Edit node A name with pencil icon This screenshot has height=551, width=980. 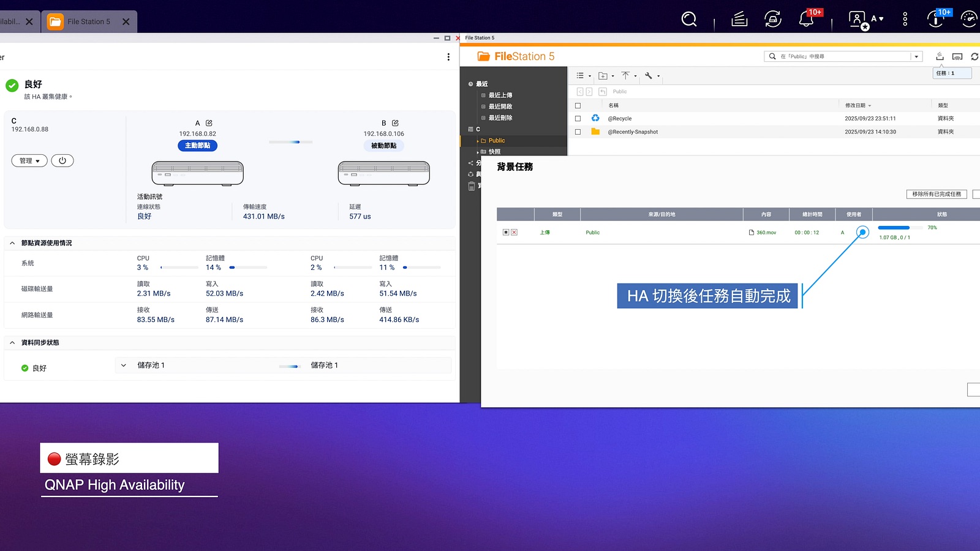209,123
